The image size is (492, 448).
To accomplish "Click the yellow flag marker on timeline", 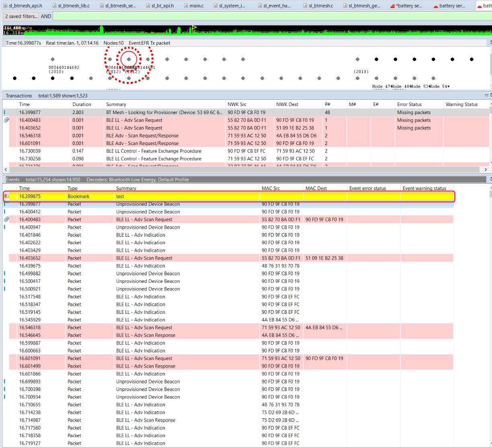I will (194, 28).
